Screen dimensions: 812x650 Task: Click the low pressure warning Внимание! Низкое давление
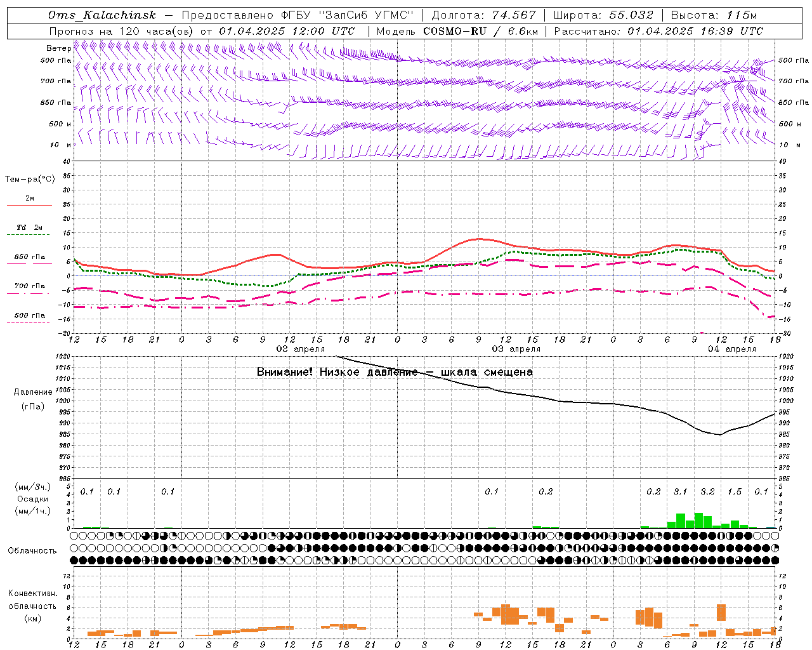[337, 372]
